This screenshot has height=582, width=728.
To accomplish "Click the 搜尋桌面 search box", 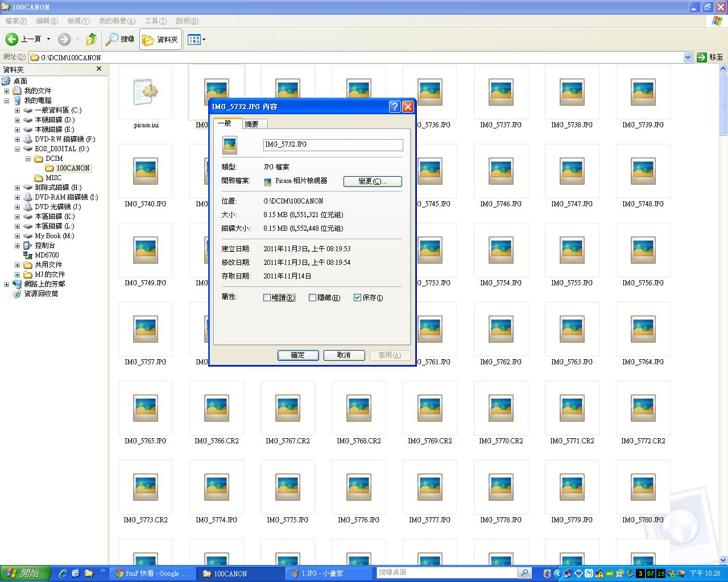I will point(447,573).
